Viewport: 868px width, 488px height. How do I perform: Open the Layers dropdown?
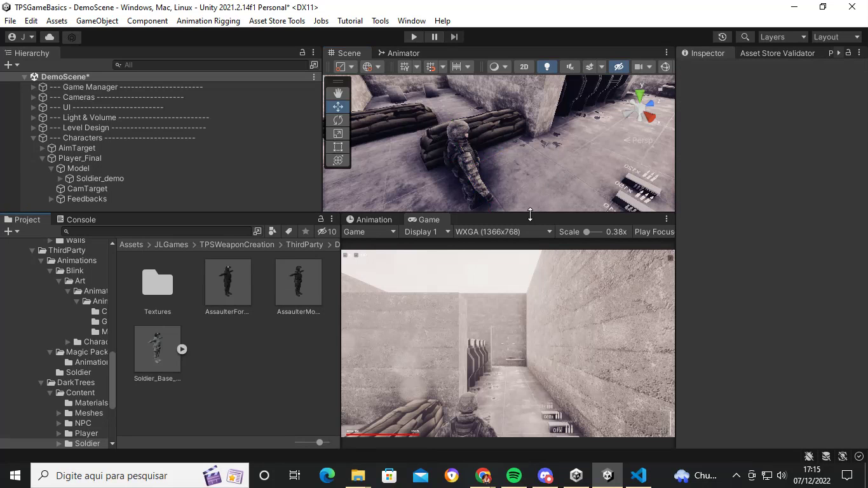point(783,37)
